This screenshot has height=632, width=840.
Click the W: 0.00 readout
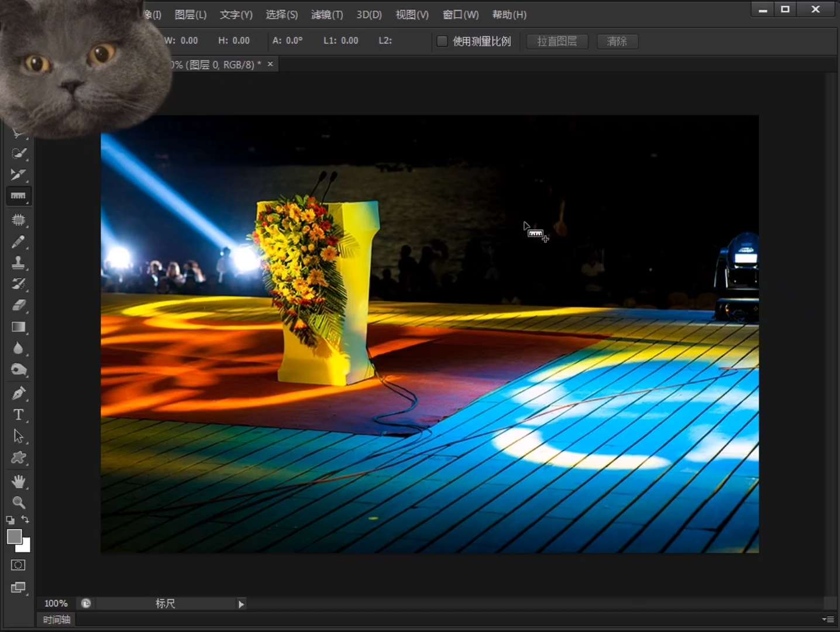181,40
